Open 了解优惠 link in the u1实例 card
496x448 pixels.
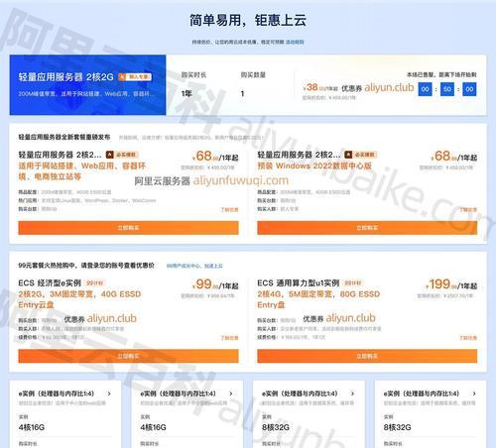pos(468,338)
